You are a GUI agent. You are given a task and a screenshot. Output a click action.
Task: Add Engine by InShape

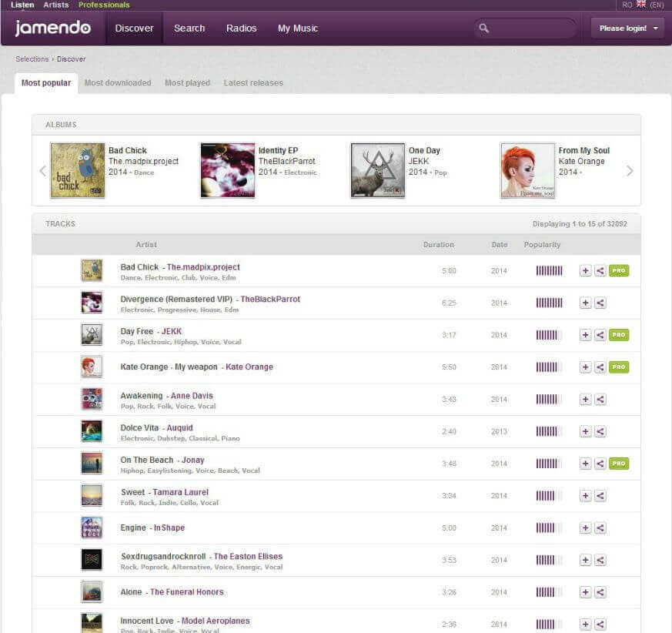[x=586, y=528]
